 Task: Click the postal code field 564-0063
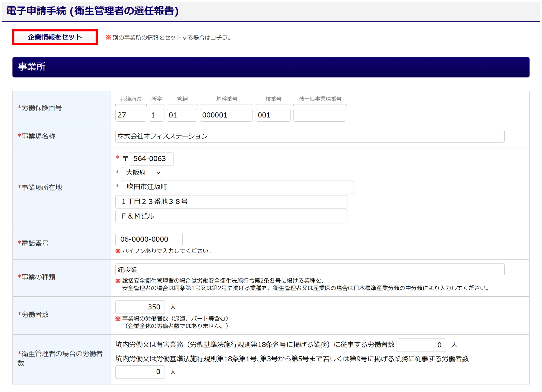(151, 159)
